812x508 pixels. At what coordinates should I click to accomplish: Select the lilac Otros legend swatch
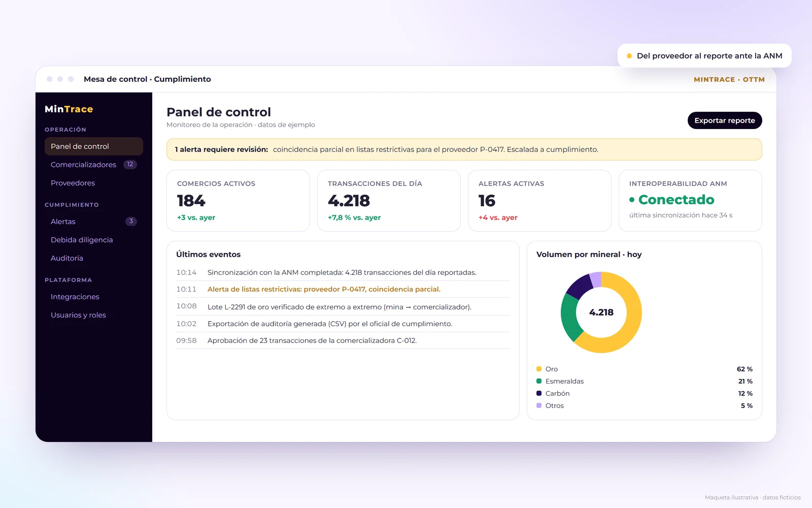539,405
